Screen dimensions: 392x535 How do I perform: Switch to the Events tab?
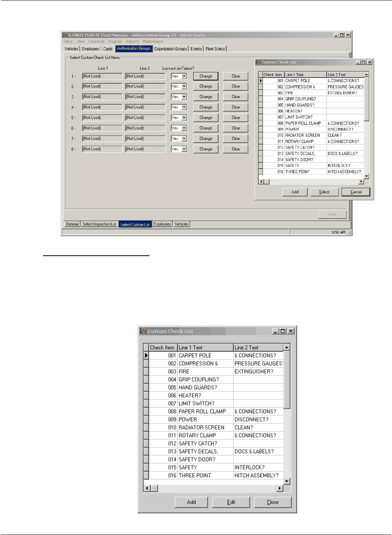(x=196, y=49)
